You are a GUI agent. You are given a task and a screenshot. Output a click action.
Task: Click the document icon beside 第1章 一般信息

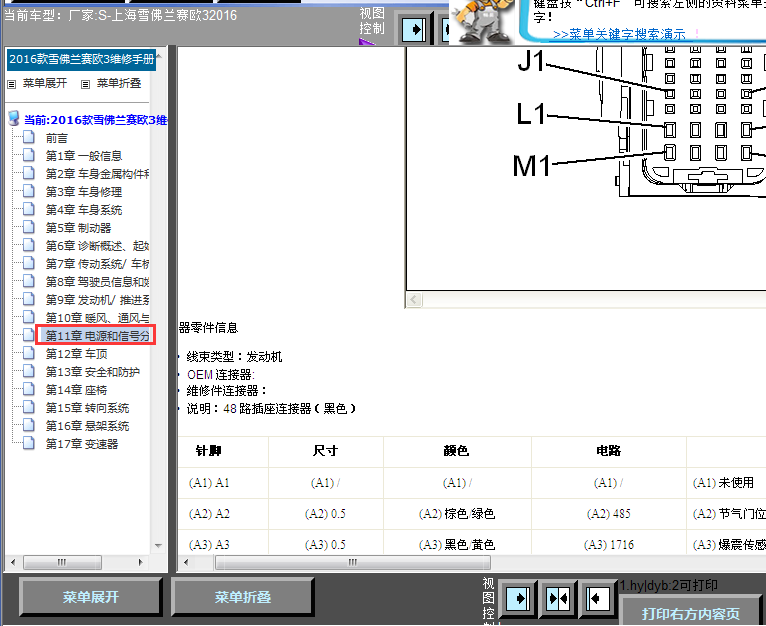(x=29, y=155)
